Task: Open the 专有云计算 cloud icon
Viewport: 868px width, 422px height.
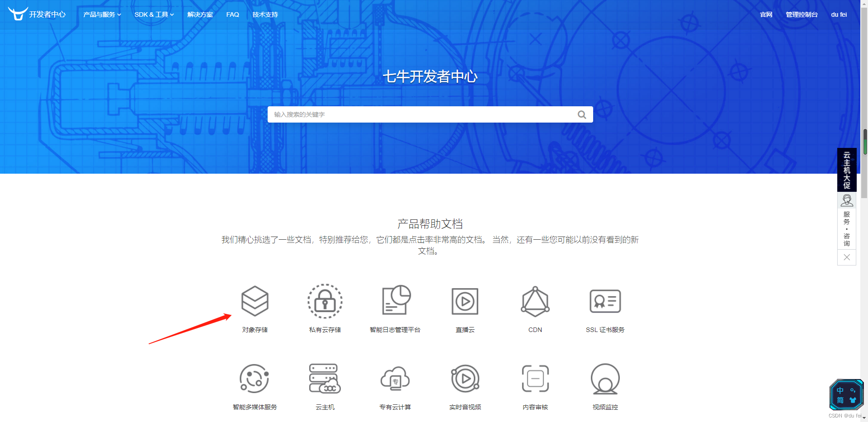Action: [395, 379]
